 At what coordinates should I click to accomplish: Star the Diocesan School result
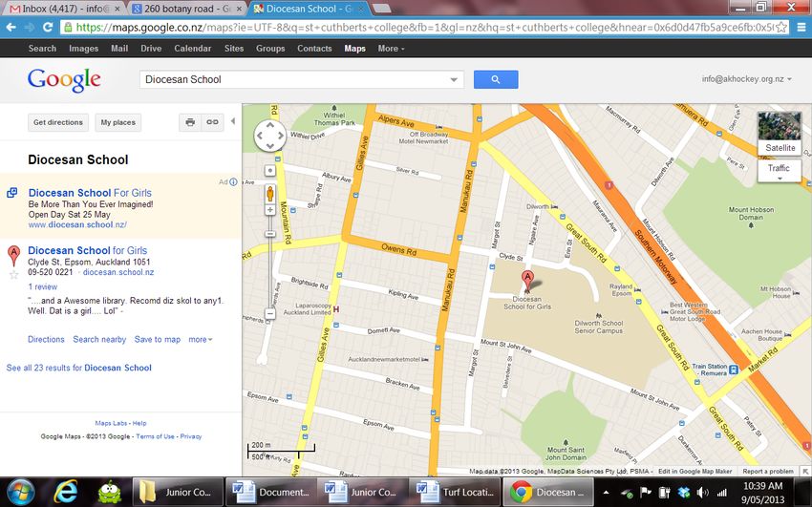(13, 275)
